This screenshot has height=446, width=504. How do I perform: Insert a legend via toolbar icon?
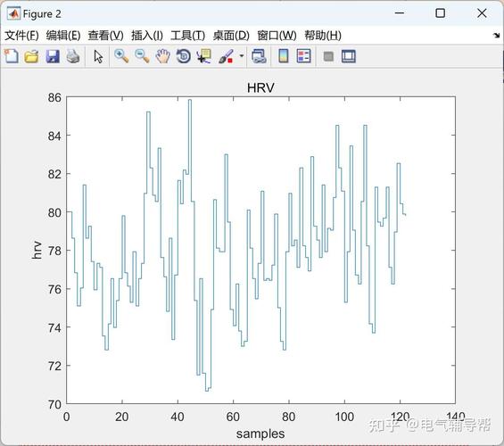(303, 56)
